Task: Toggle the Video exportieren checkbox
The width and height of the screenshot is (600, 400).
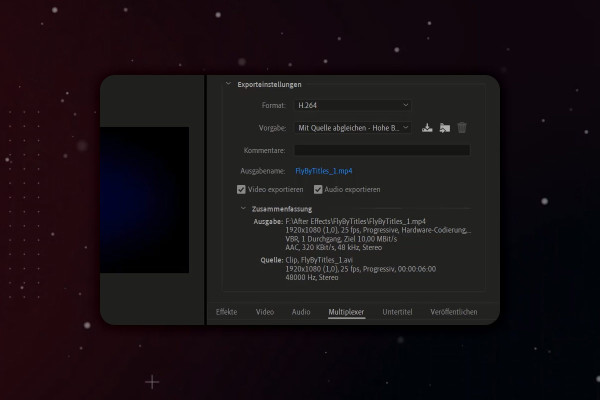Action: 241,189
